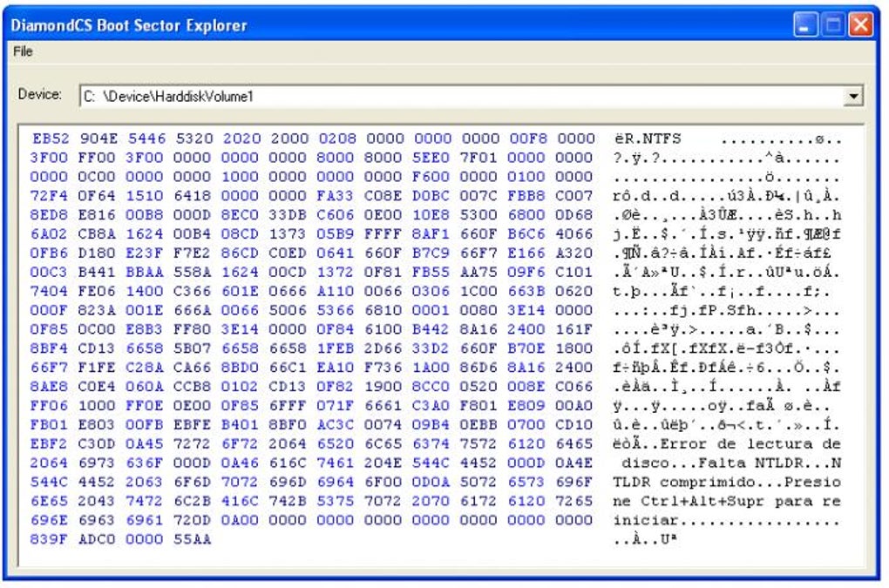Select hex value 00F8

tap(527, 139)
